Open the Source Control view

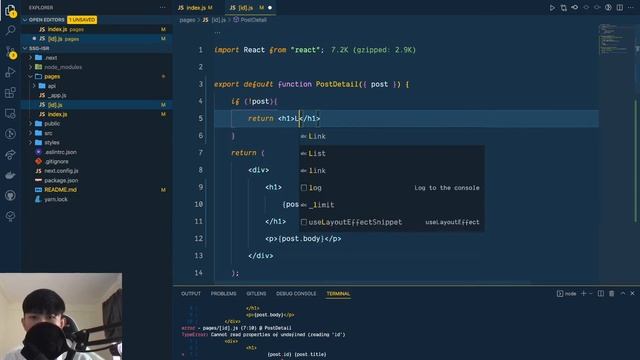[11, 52]
